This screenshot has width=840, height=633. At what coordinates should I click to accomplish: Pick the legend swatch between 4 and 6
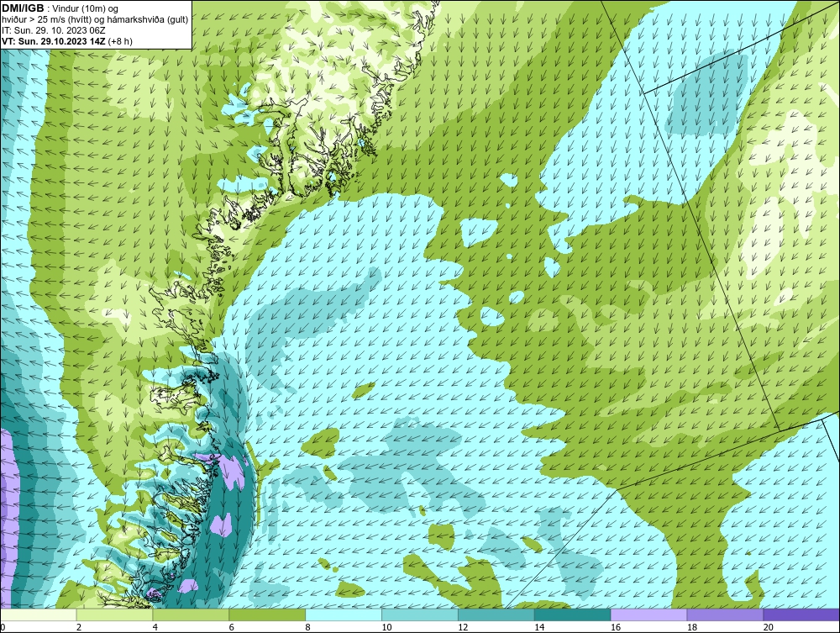tap(191, 615)
